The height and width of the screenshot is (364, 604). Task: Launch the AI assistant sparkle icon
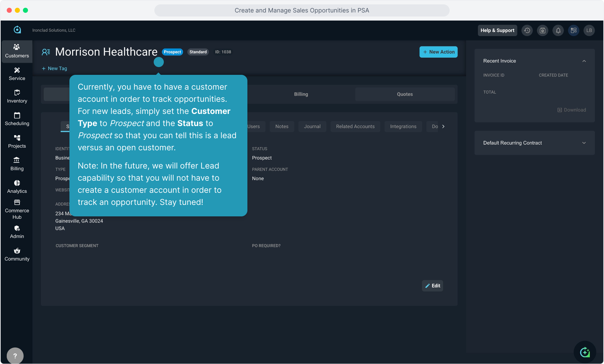coord(585,352)
